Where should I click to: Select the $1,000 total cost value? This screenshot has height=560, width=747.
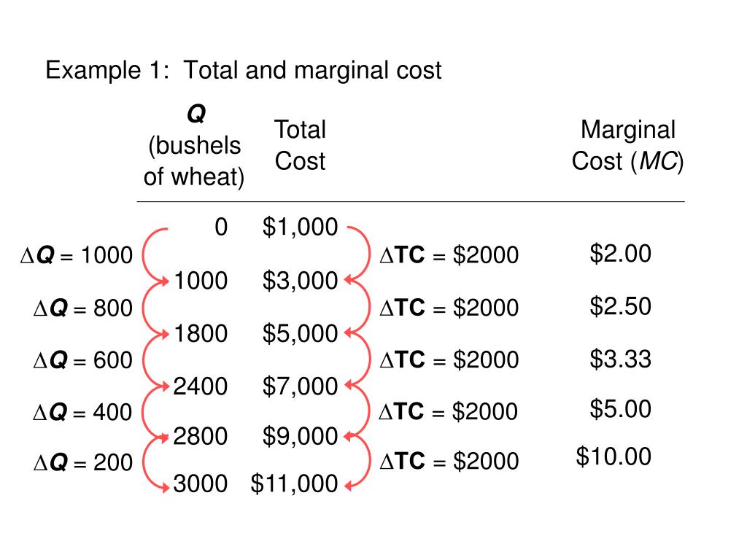(x=300, y=227)
